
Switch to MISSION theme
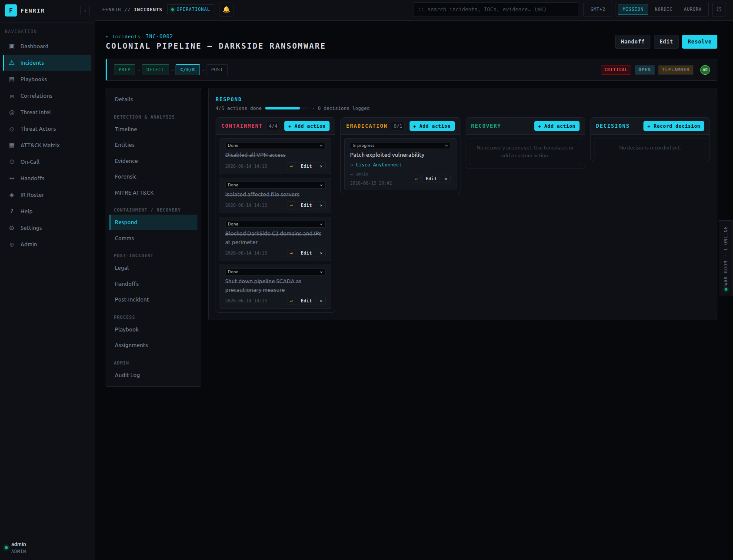[633, 10]
